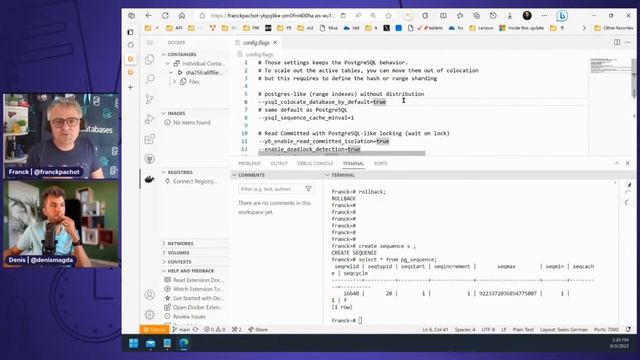Refresh the browser page
This screenshot has height=360, width=640.
point(165,16)
